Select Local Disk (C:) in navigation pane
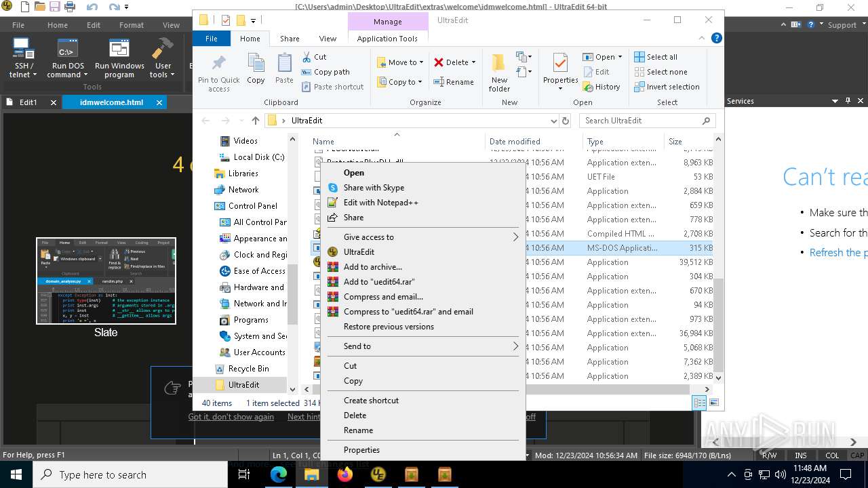Viewport: 868px width, 488px height. coord(259,157)
